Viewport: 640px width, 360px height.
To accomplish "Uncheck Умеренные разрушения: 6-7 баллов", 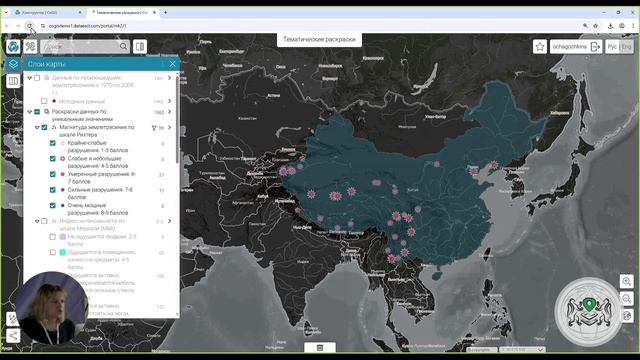I will click(53, 174).
